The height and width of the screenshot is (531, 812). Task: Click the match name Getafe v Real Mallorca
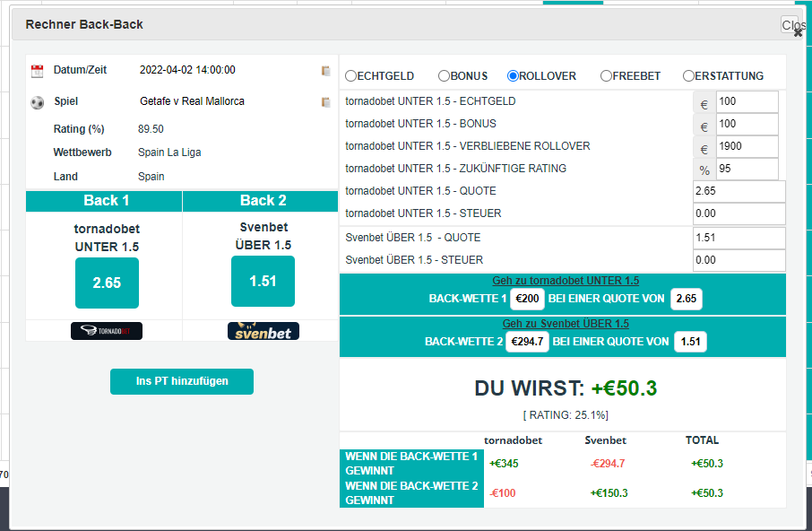(192, 101)
